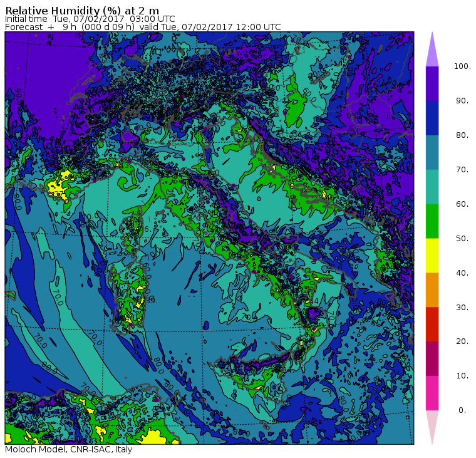Screen dimensions: 476x458
Task: Click the orange 30–40 legend band
Action: [x=432, y=289]
